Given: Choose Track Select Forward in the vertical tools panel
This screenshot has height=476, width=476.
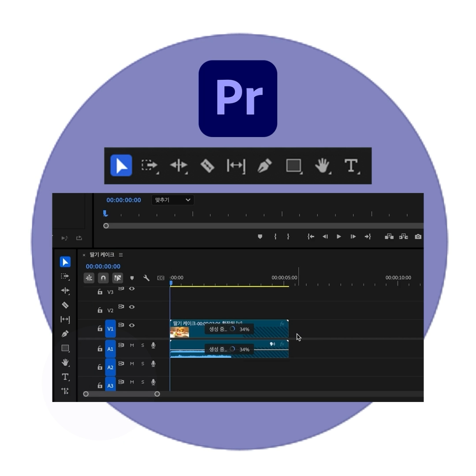Looking at the screenshot, I should pos(65,276).
